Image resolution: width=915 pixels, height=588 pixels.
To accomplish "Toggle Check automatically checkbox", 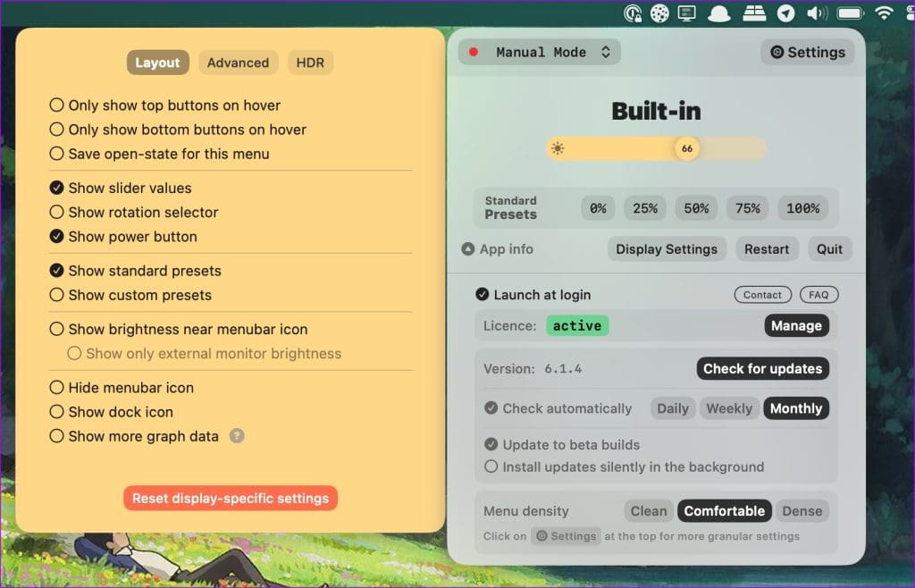I will click(x=491, y=408).
